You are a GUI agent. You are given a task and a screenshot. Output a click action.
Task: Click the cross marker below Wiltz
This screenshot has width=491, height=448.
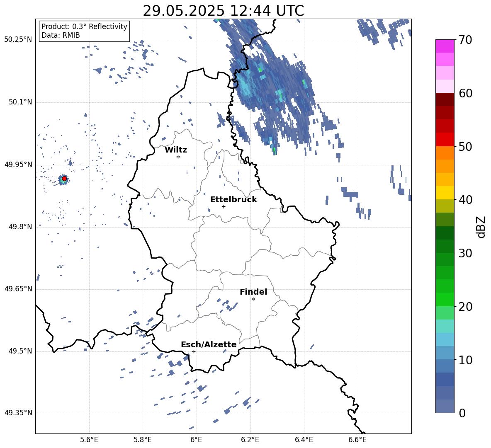click(x=178, y=157)
